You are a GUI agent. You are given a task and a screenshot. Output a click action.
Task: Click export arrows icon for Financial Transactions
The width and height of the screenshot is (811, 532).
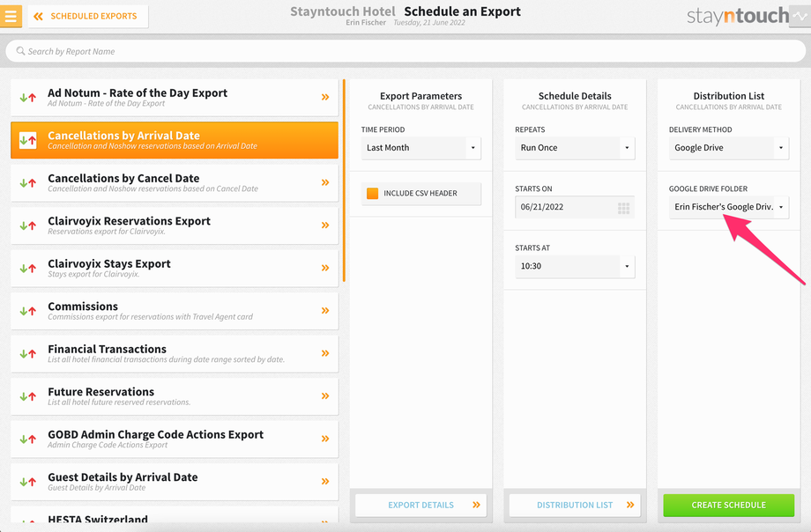pyautogui.click(x=28, y=353)
